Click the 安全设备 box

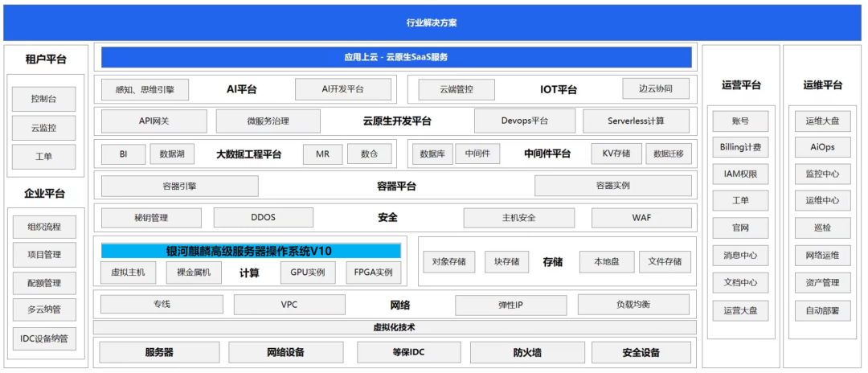coord(641,353)
